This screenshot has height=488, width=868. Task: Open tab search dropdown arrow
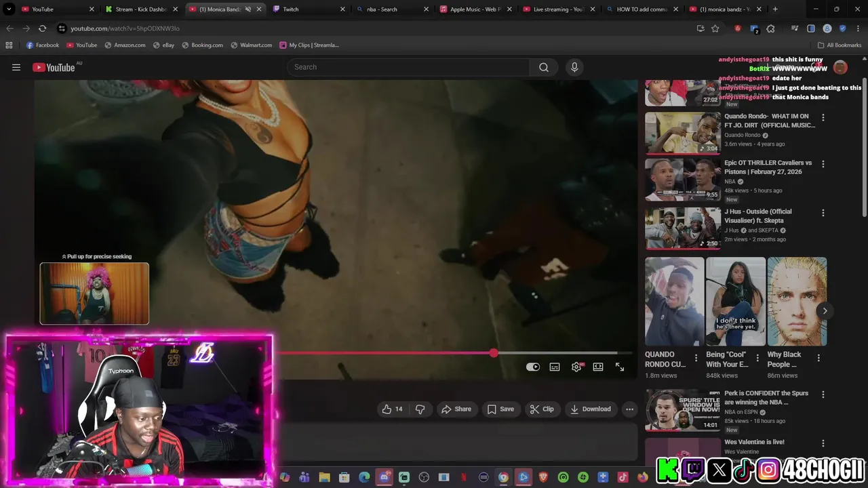coord(9,9)
